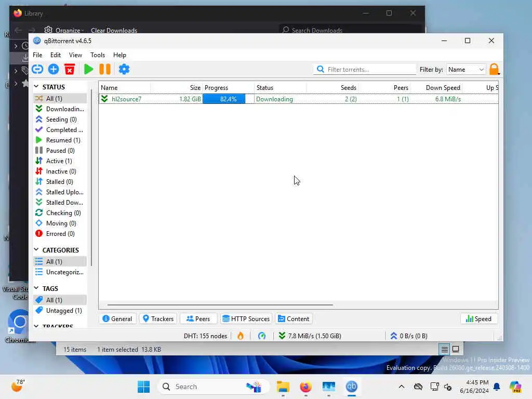
Task: Sort by the Down Speed column header
Action: pos(436,87)
